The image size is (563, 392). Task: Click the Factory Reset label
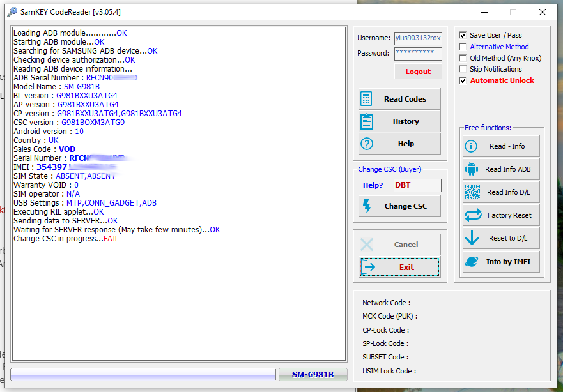pos(509,215)
